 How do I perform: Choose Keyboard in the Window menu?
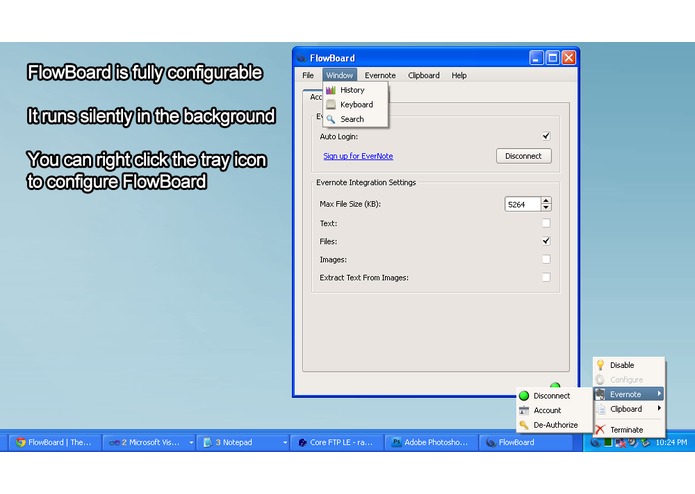(355, 105)
